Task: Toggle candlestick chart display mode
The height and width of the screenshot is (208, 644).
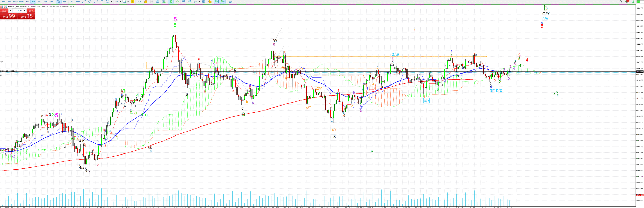Action: click(x=171, y=2)
